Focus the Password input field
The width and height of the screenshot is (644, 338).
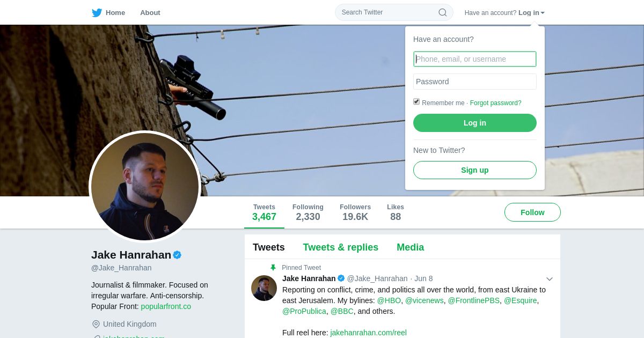[474, 82]
